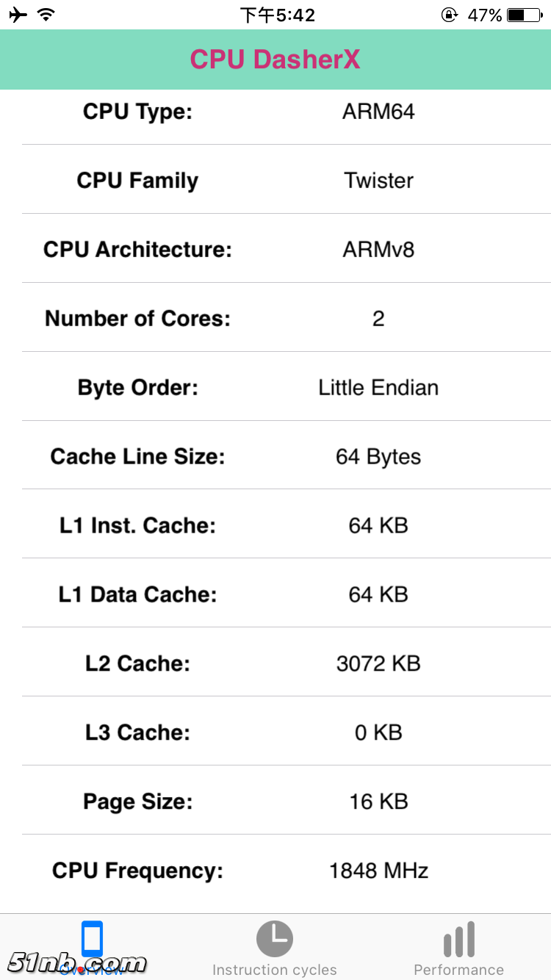
Task: Switch to the "Instruction cycles" tab label
Action: pos(275,970)
